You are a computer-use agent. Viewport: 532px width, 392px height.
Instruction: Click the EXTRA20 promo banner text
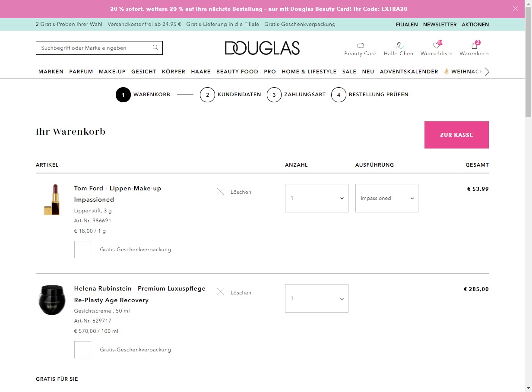click(259, 9)
